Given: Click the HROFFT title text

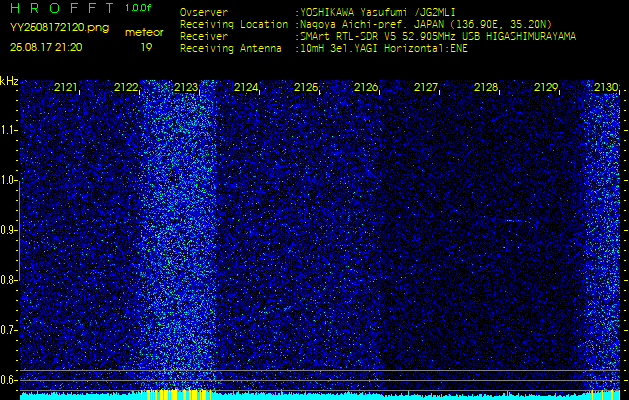Looking at the screenshot, I should coord(63,8).
